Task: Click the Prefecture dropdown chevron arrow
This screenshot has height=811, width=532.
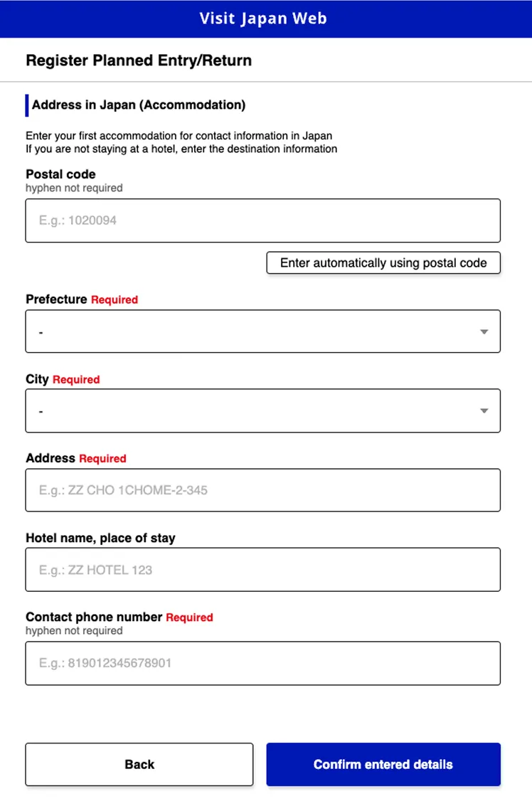Action: (484, 331)
